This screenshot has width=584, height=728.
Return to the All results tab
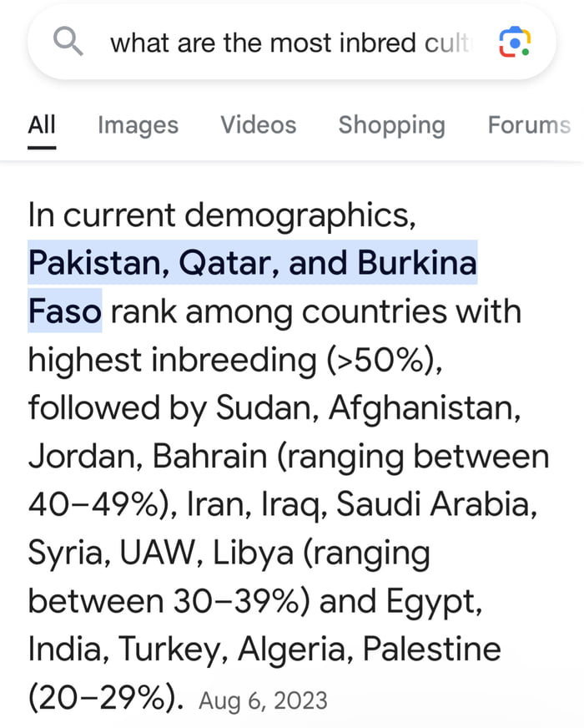click(x=41, y=124)
